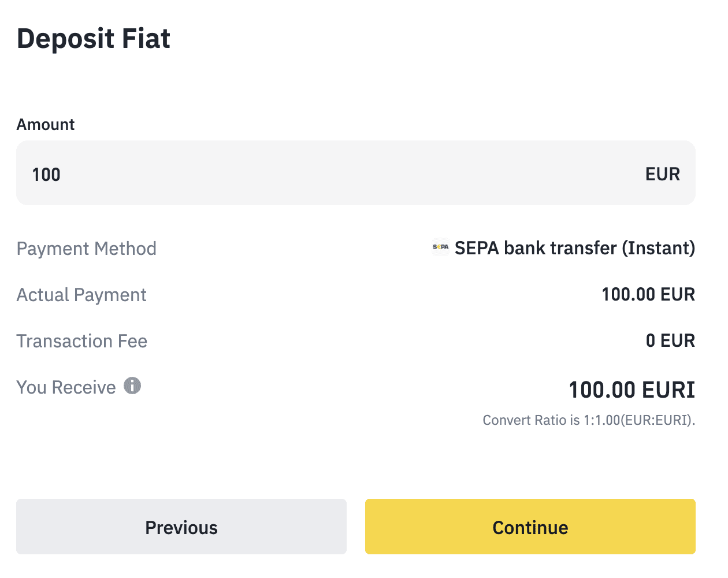Click the You Receive label
Screen dimensions: 728x578
pyautogui.click(x=66, y=387)
